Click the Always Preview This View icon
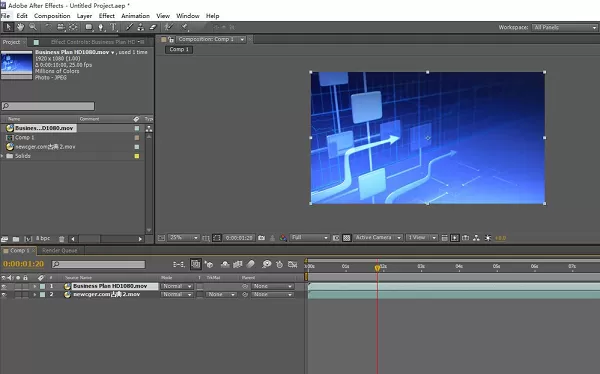The image size is (600, 374). pos(161,238)
